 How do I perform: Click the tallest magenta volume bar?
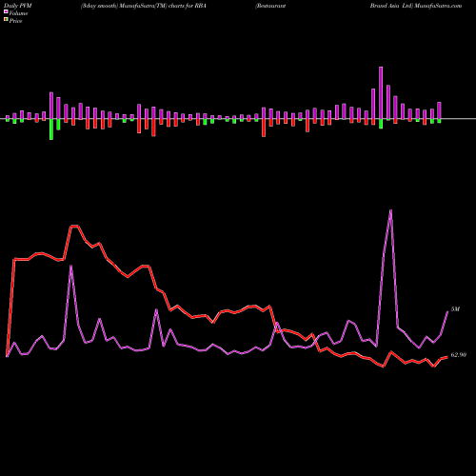click(381, 93)
